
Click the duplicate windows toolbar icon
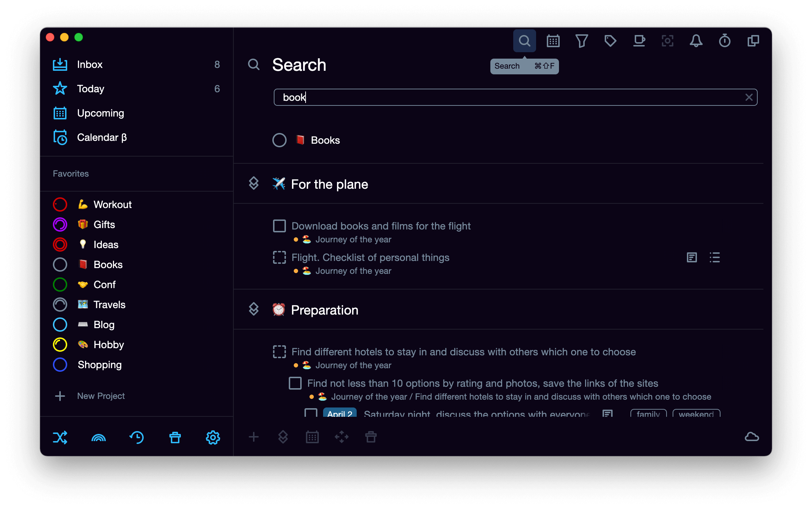tap(753, 41)
